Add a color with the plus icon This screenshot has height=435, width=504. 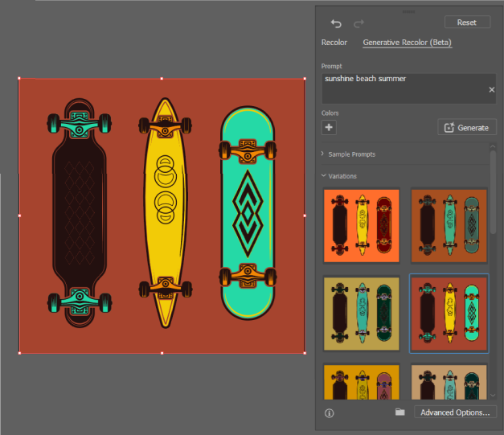329,127
